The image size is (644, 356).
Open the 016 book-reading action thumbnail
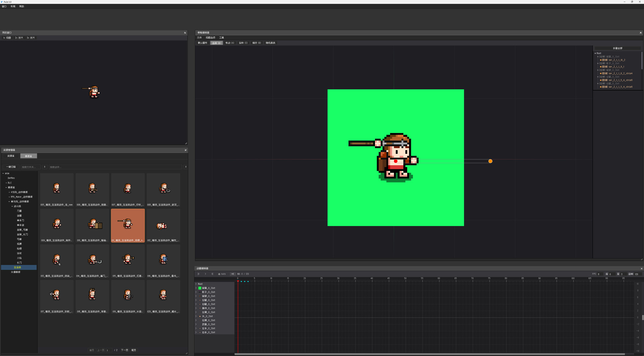click(163, 261)
